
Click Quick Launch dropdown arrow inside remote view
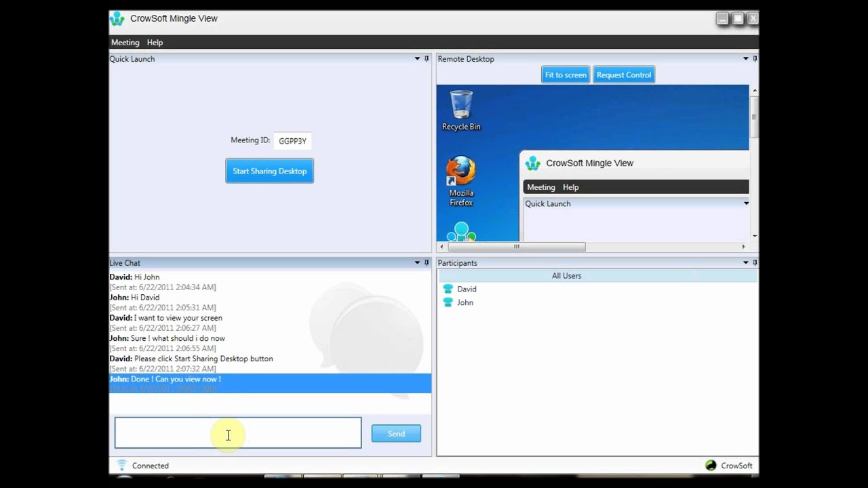tap(746, 203)
